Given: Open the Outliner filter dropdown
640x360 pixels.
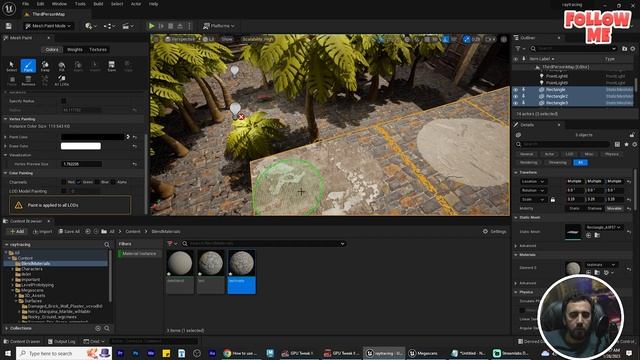Looking at the screenshot, I should tap(520, 49).
